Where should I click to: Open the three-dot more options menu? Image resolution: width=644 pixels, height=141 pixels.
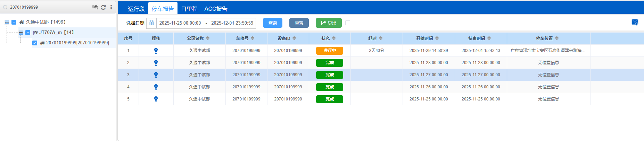111,7
